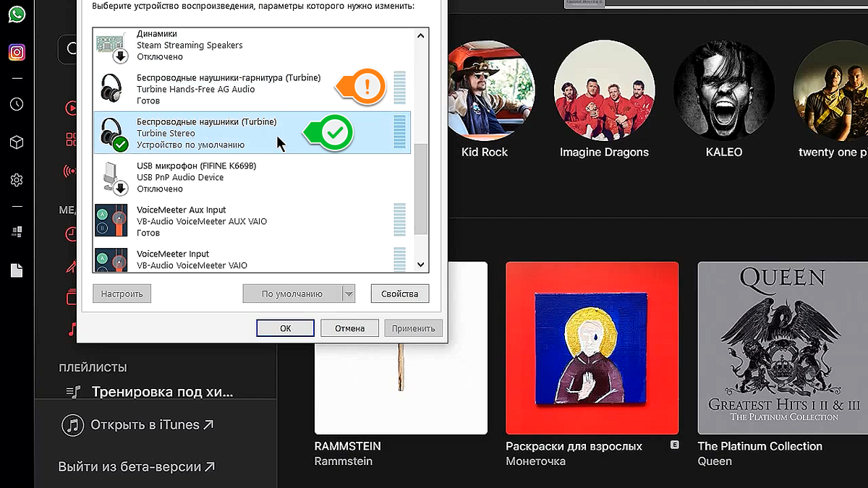Open WhatsApp in the browser sidebar
868x488 pixels.
pos(17,14)
